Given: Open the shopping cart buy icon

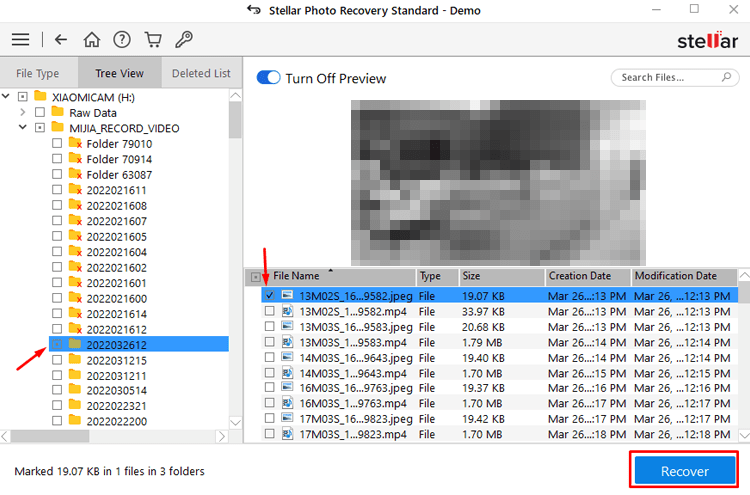Looking at the screenshot, I should [x=153, y=39].
